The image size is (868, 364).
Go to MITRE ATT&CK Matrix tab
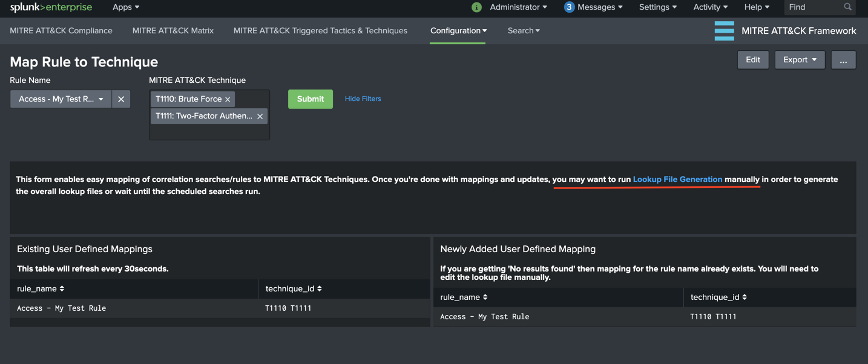click(173, 31)
